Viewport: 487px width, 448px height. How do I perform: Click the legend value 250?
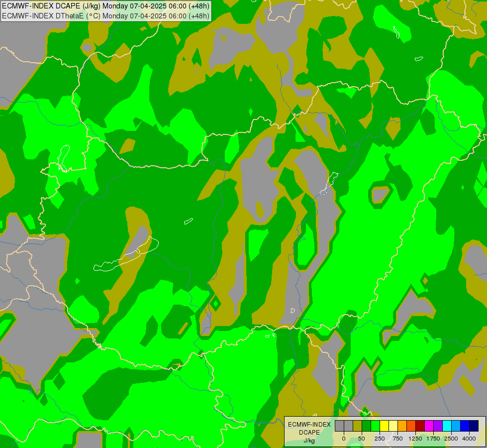(380, 439)
